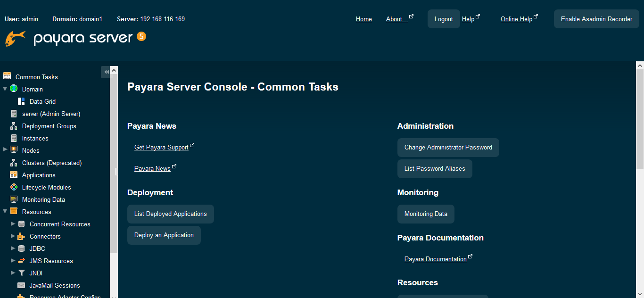Click the JDBC database icon

click(x=21, y=248)
